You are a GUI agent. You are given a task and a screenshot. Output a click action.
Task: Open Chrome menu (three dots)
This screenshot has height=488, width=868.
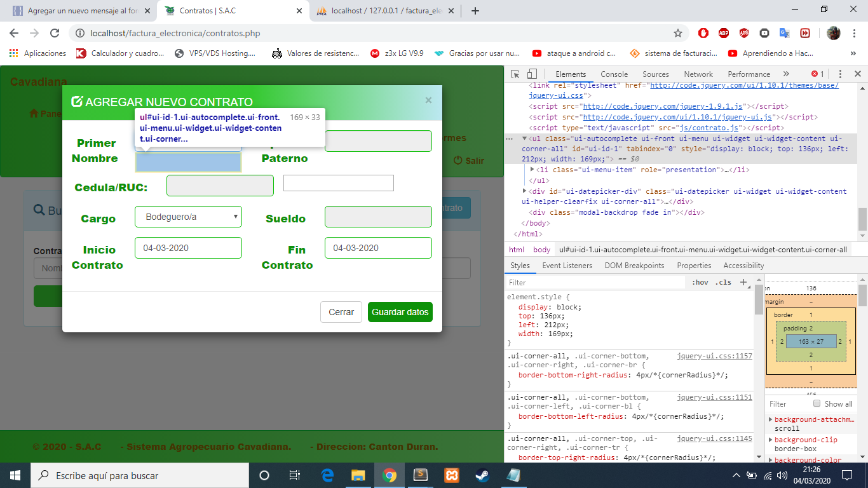pos(853,33)
